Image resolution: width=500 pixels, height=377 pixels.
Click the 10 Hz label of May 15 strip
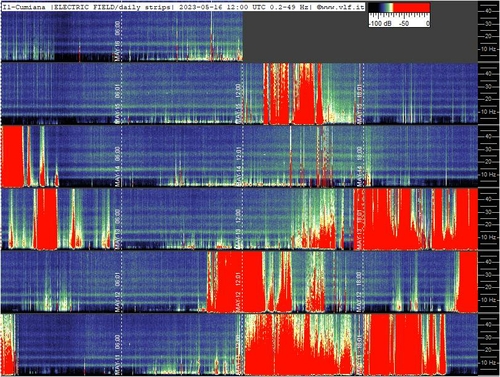pyautogui.click(x=490, y=112)
